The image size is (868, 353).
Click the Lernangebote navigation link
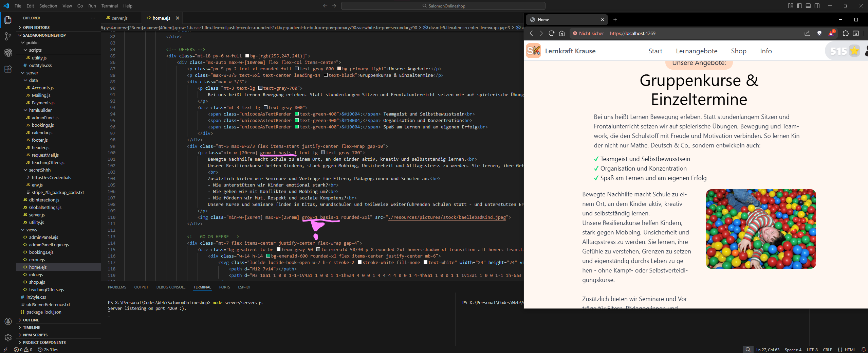click(x=696, y=51)
